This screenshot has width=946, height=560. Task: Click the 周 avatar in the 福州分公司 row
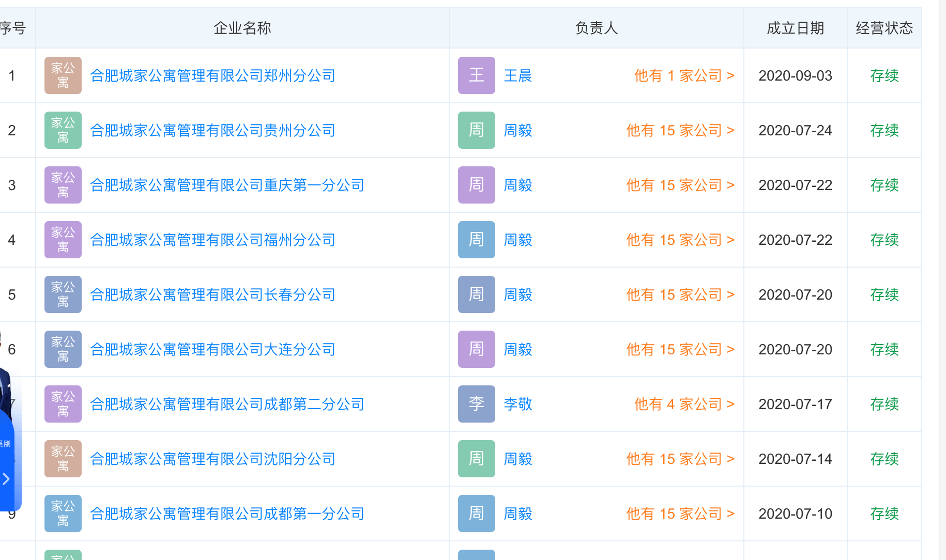click(x=477, y=240)
